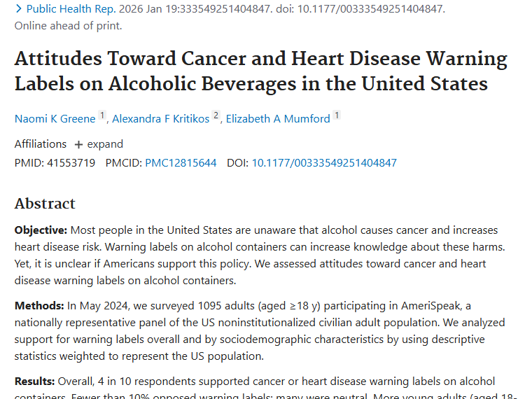Open author Elizabeth A Mumford's link
The width and height of the screenshot is (532, 399).
tap(278, 119)
